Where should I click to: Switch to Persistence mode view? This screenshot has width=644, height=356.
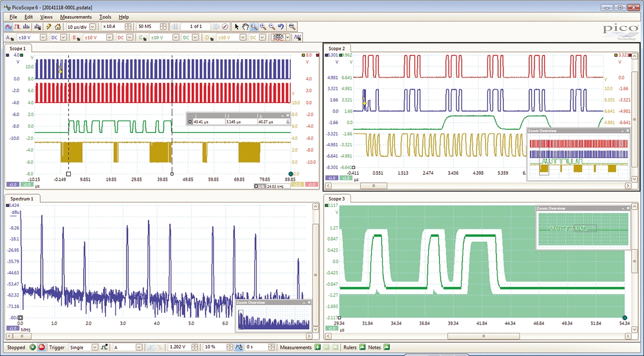click(x=18, y=26)
